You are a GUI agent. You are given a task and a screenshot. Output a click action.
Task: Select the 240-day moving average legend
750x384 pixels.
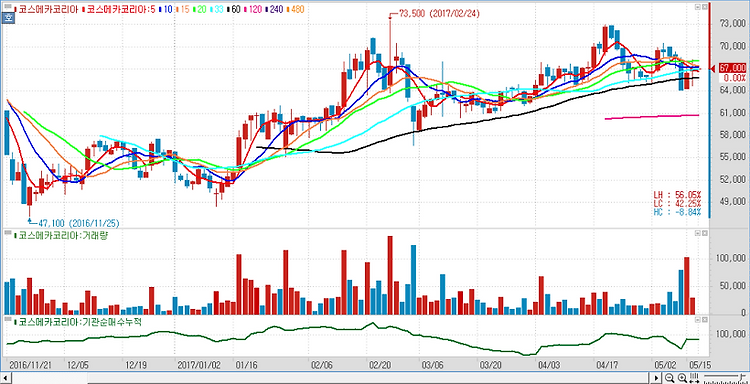point(274,9)
